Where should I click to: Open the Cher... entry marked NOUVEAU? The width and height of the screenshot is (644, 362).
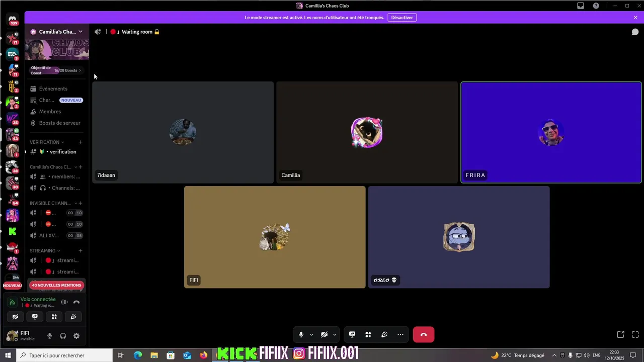point(56,100)
